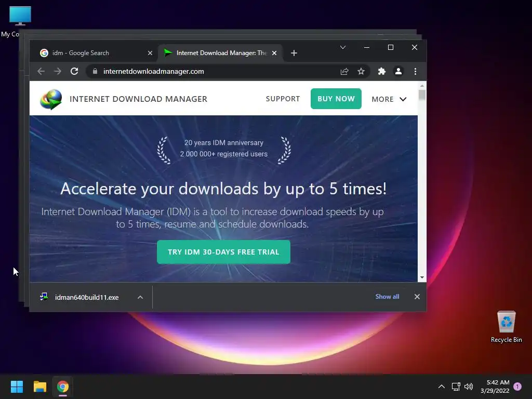Open the clock showing 5:42 AM
The image size is (532, 399).
495,387
